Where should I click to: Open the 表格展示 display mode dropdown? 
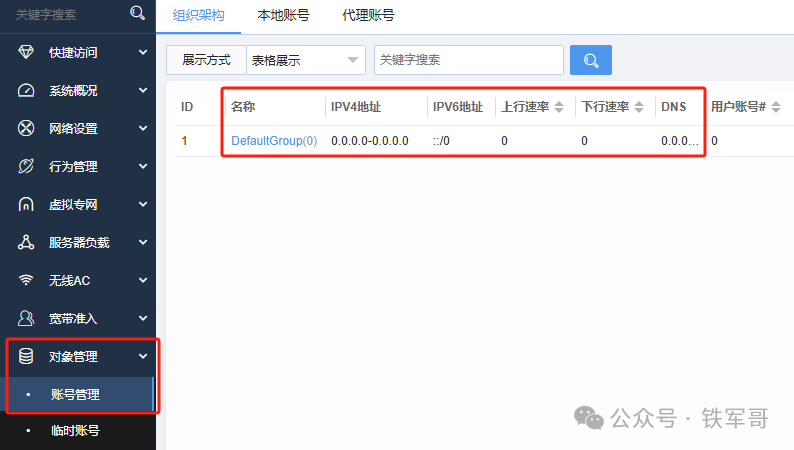pos(305,60)
